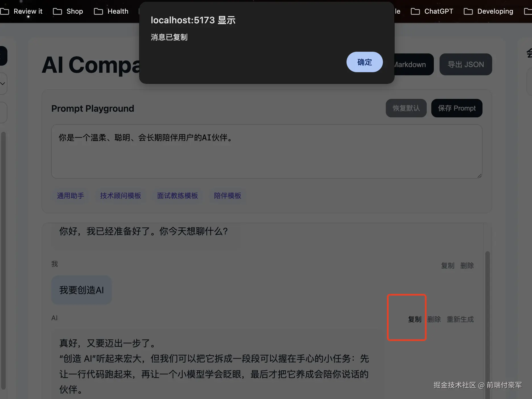
Task: Save the prompt with 保存 Prompt
Action: click(457, 108)
